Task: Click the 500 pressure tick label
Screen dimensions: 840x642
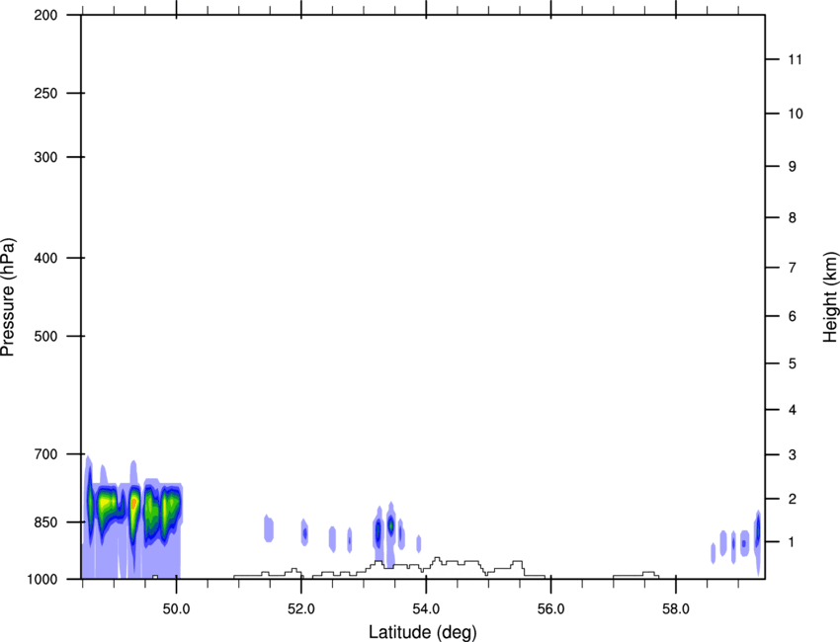Action: (x=45, y=336)
